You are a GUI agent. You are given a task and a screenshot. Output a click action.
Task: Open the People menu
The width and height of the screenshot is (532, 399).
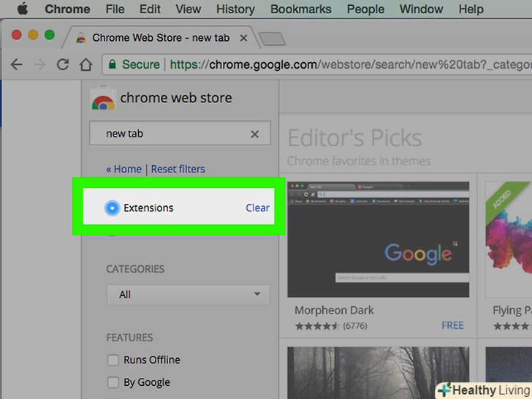(x=365, y=9)
